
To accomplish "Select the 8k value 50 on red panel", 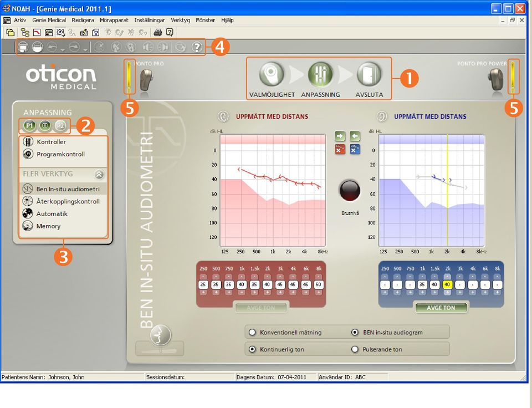I will pos(318,284).
